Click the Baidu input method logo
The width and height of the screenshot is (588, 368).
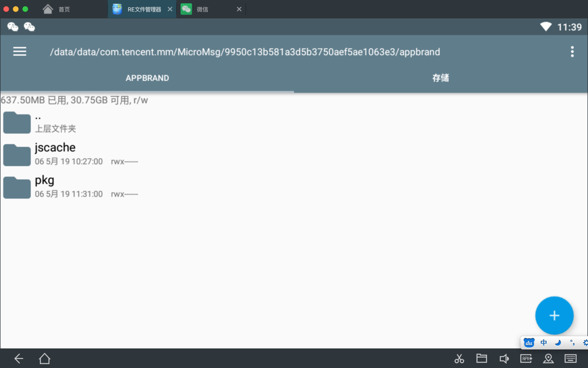click(529, 342)
